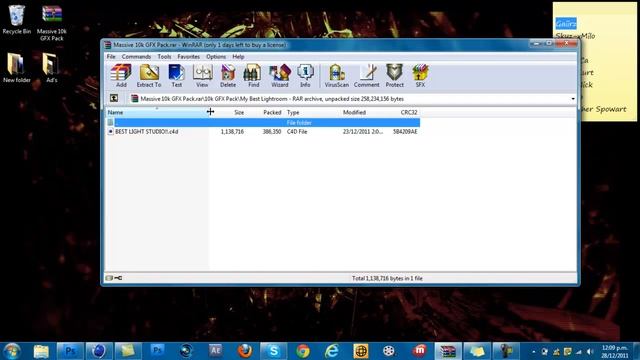Click the highlighted text on the sticky note
The width and height of the screenshot is (640, 360).
[566, 23]
